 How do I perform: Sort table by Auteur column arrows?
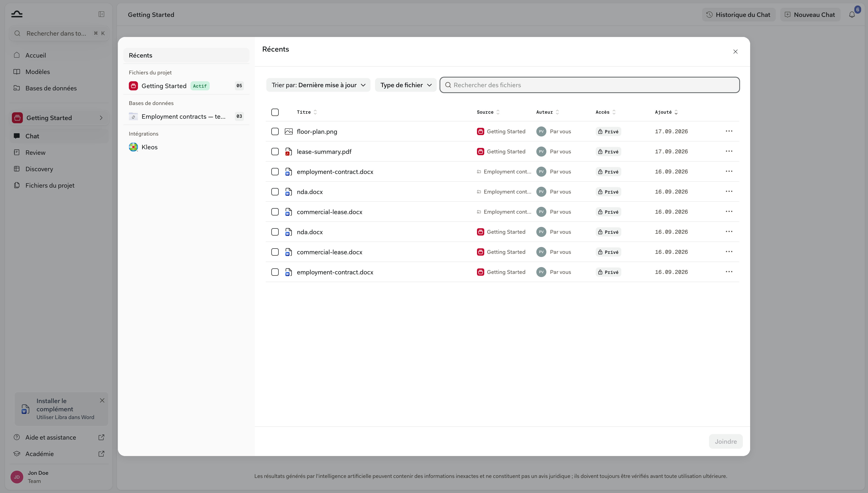coord(557,112)
